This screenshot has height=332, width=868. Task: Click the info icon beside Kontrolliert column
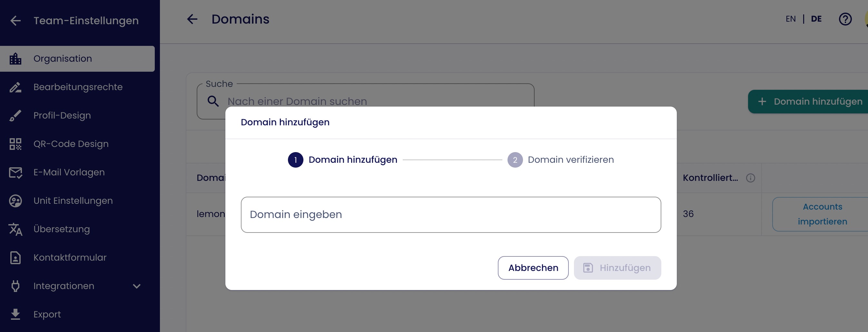750,178
